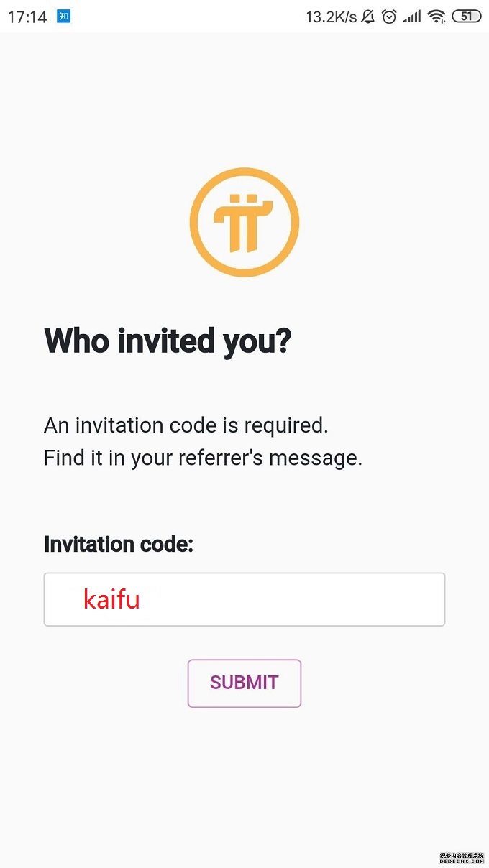
Task: Tap the 17:14 clock in status bar
Action: (27, 17)
